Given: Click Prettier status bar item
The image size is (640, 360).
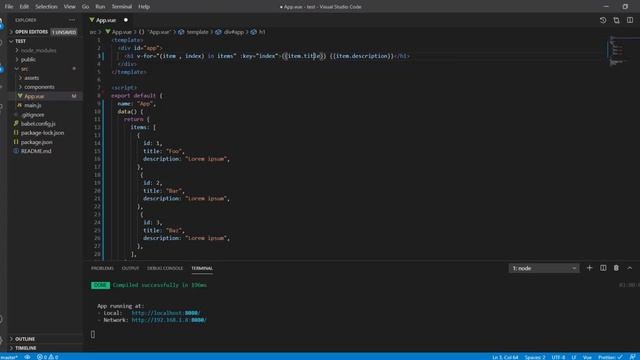Looking at the screenshot, I should 610,357.
